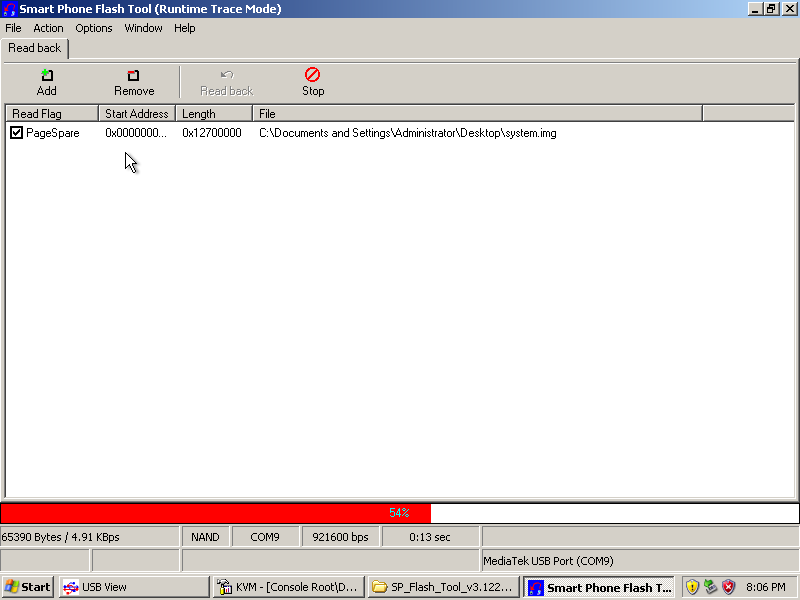Select the Read back tab
This screenshot has height=600, width=800.
[x=35, y=48]
